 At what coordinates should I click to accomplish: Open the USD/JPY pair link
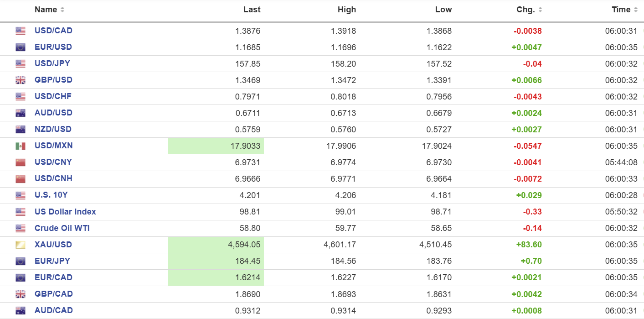[x=52, y=63]
